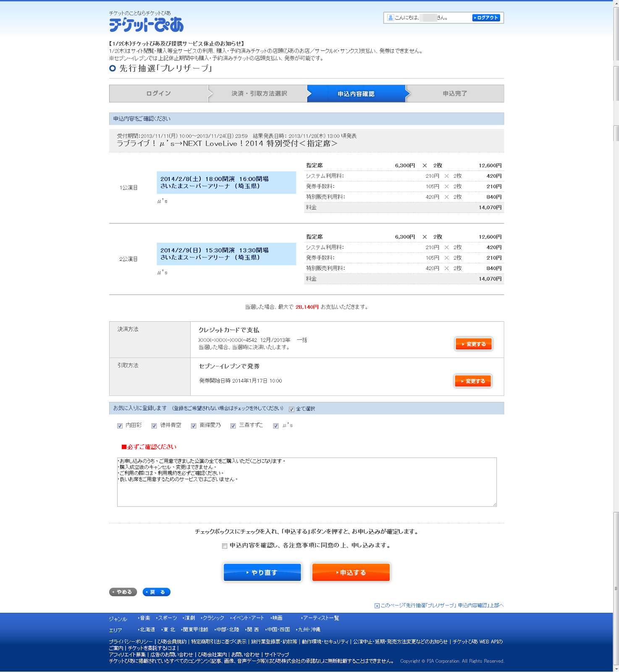Open the 映画 genre link
The image size is (619, 672).
pos(277,618)
